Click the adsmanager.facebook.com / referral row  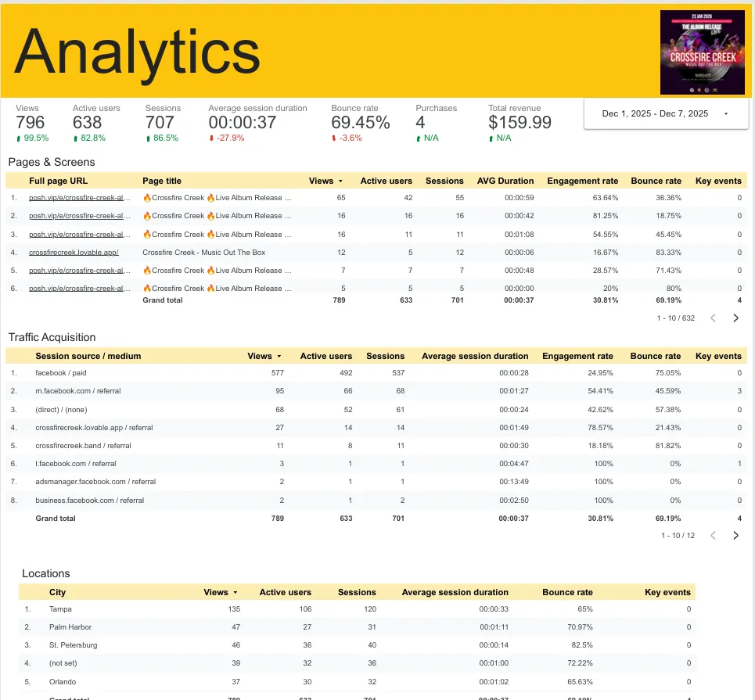point(376,482)
